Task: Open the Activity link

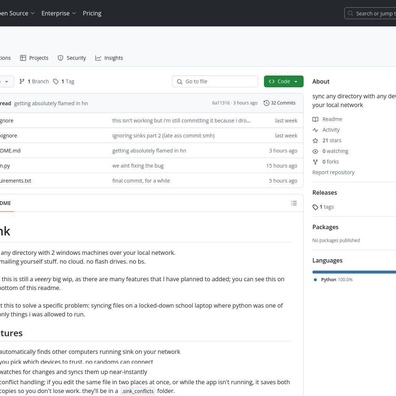Action: [x=331, y=130]
